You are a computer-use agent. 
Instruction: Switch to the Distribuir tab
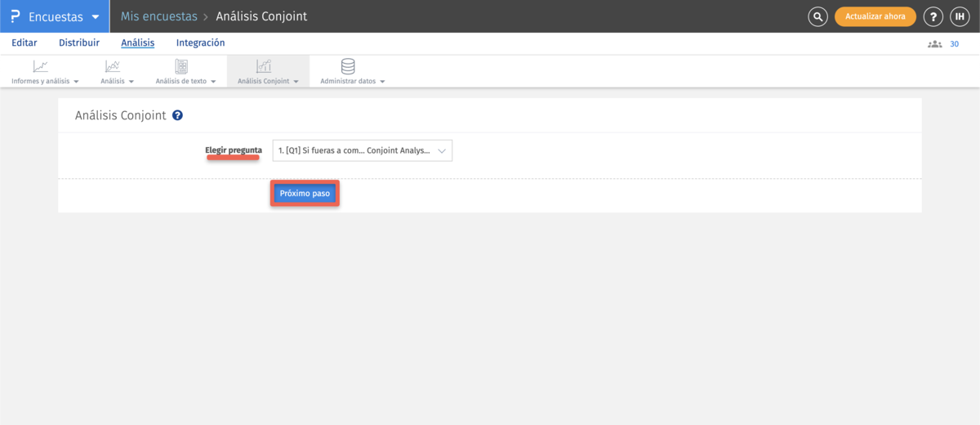(x=79, y=42)
